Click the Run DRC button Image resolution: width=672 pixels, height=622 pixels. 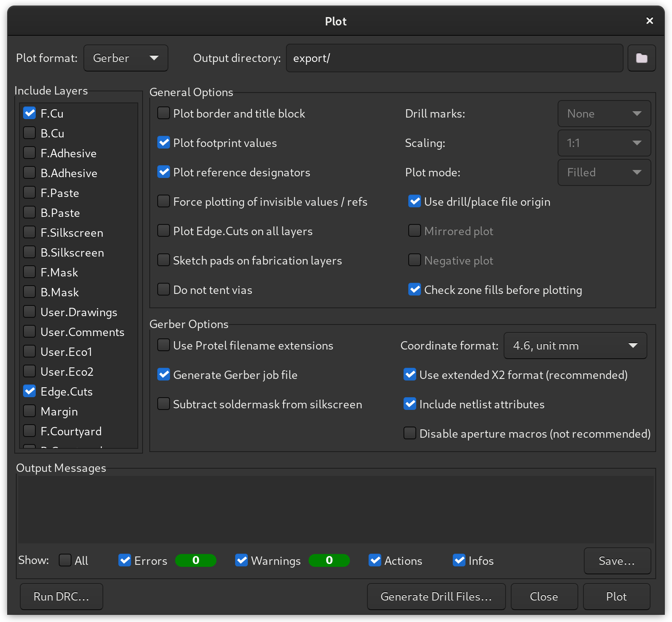pos(62,596)
